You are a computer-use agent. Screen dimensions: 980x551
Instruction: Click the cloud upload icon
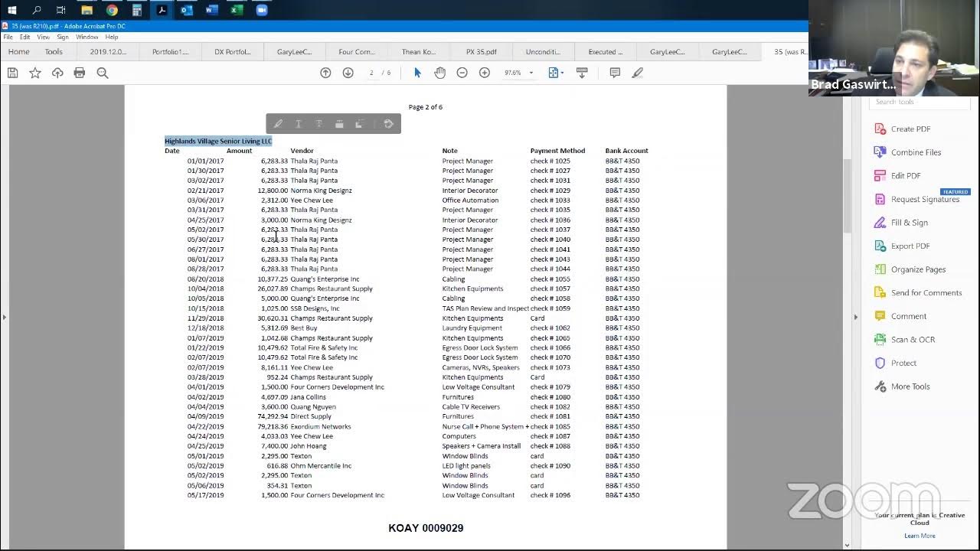[x=57, y=73]
